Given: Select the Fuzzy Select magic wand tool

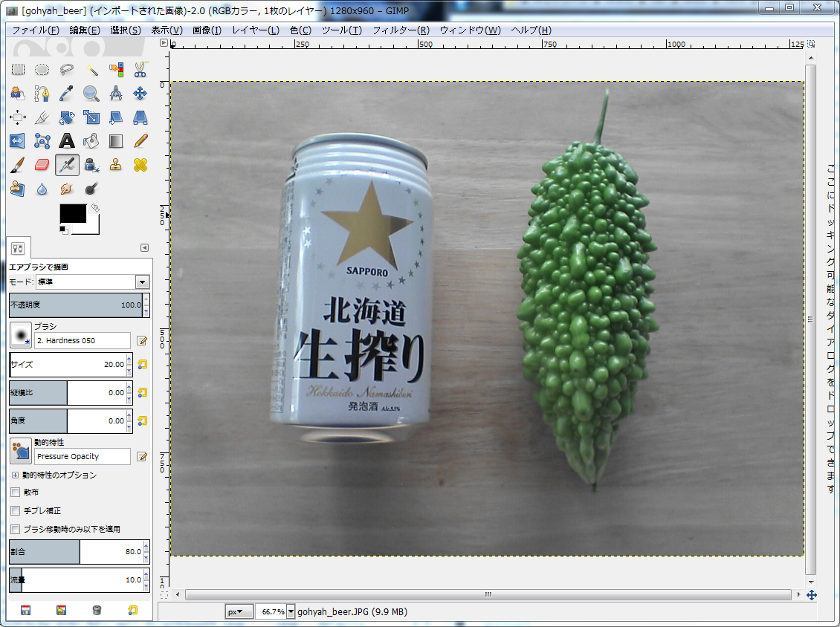Looking at the screenshot, I should (91, 70).
